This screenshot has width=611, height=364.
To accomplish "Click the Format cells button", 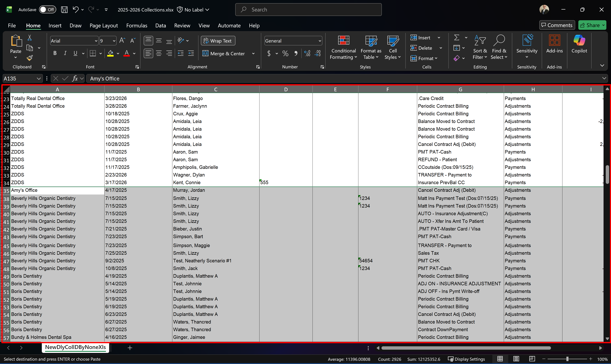I will [424, 58].
